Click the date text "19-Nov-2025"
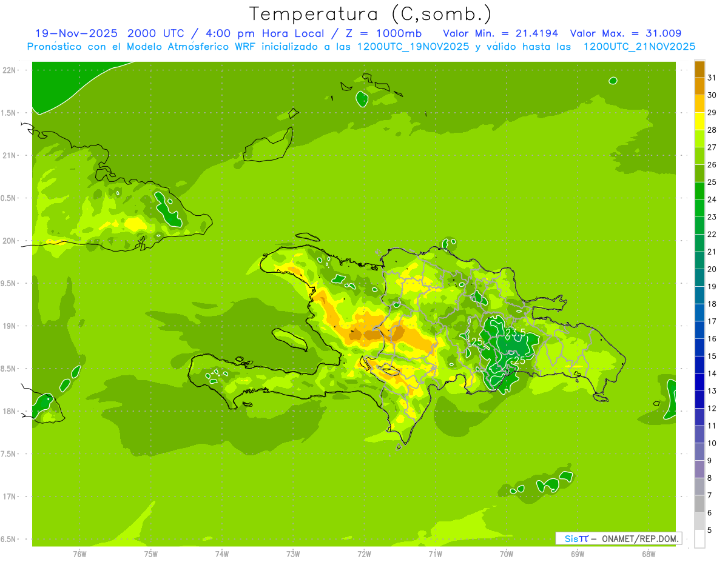This screenshot has height=562, width=728. 77,33
